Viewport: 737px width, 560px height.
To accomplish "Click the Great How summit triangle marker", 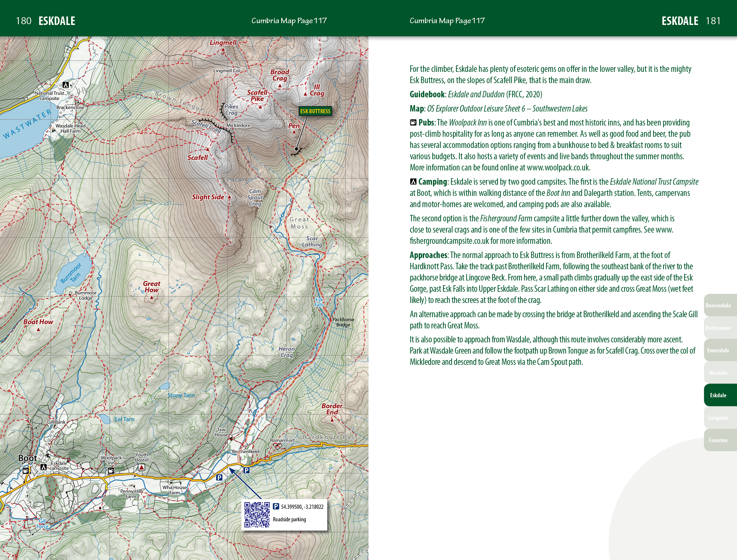I will point(152,298).
